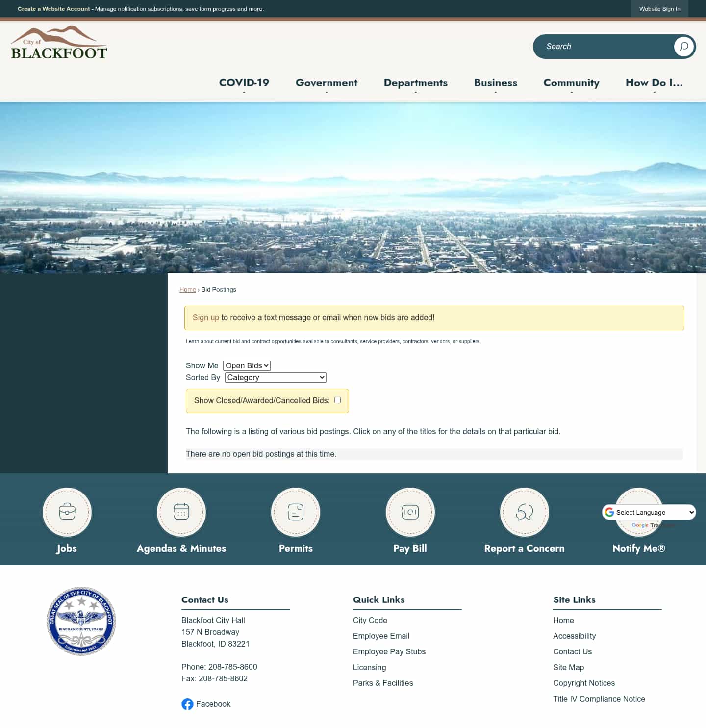Open the Community menu
Image resolution: width=706 pixels, height=728 pixels.
pyautogui.click(x=571, y=83)
